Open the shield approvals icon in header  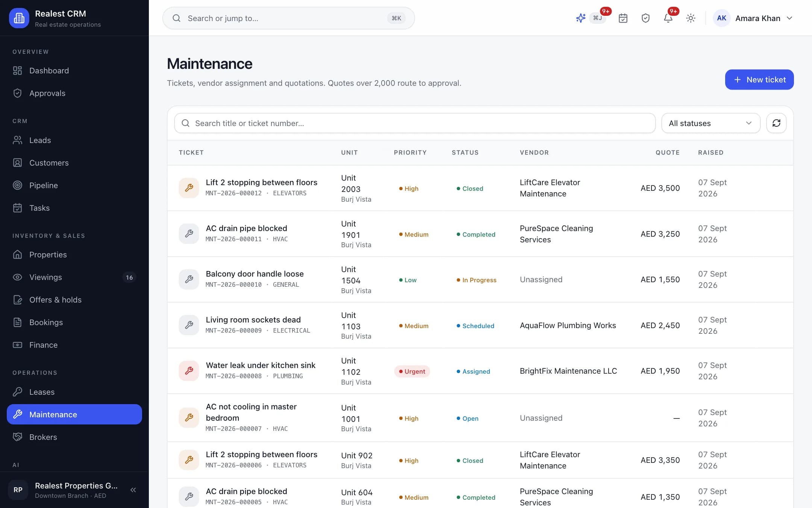[645, 18]
